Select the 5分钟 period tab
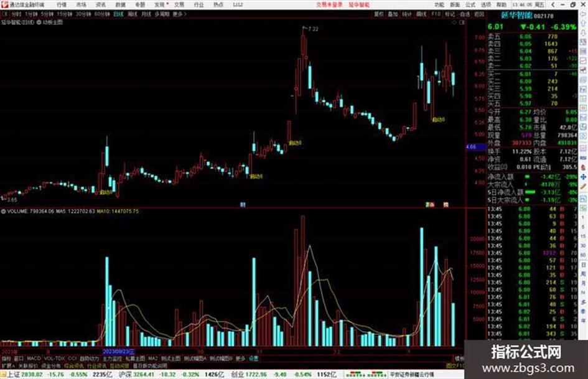588x379 pixels. tap(47, 14)
